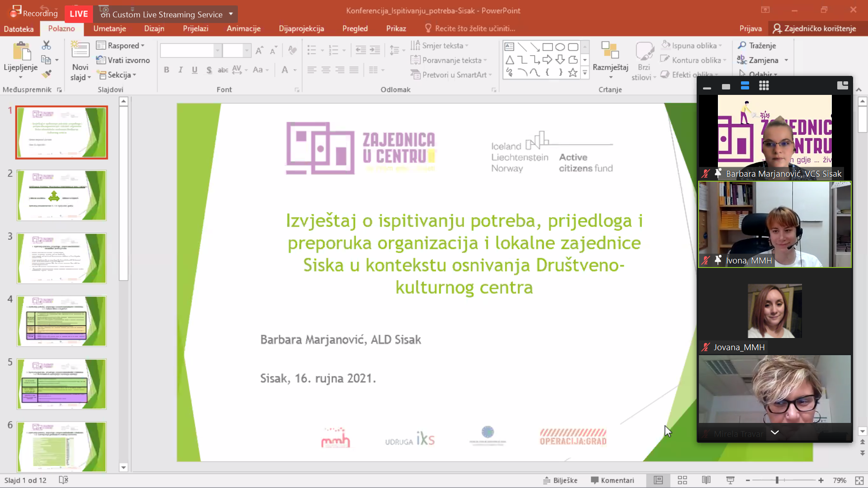The image size is (868, 488).
Task: Select the rectangle shape in shapes gallery
Action: (x=547, y=47)
